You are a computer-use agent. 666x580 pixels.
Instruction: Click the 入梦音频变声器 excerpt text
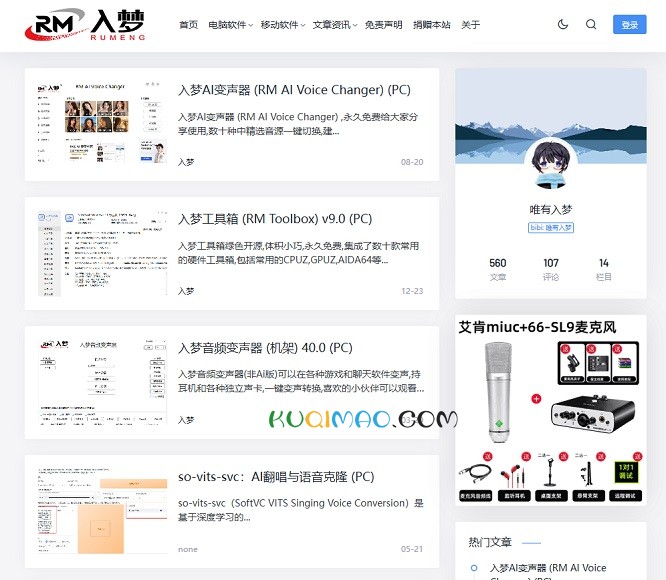click(x=301, y=381)
